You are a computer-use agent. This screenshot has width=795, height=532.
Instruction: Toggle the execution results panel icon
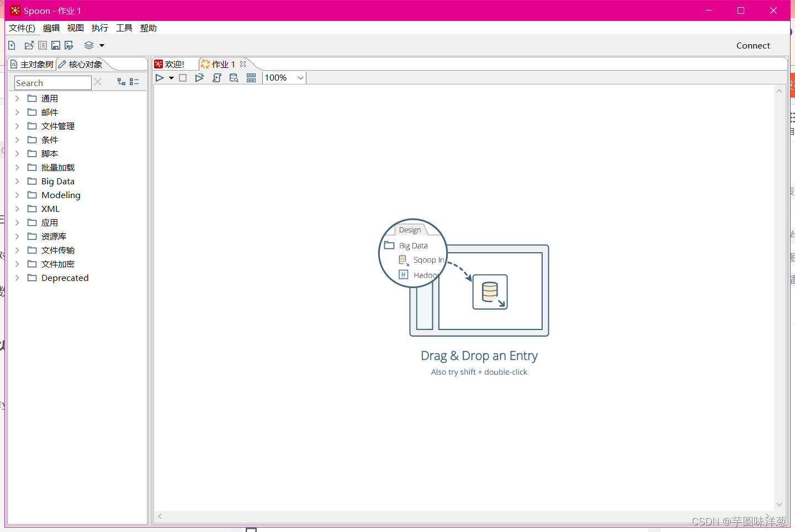tap(251, 78)
